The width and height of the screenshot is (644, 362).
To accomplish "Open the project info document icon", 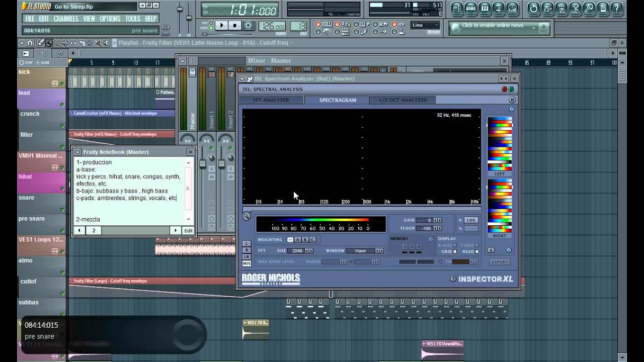I will tap(603, 9).
